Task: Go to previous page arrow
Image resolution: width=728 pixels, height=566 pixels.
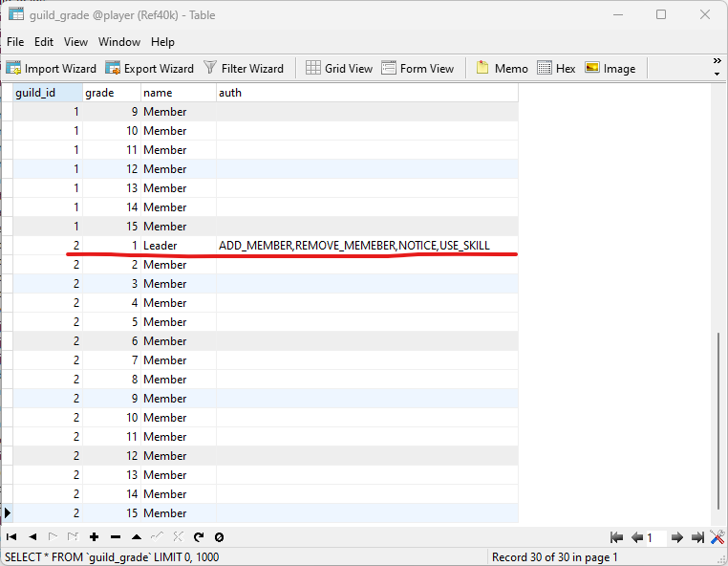Action: click(x=637, y=537)
